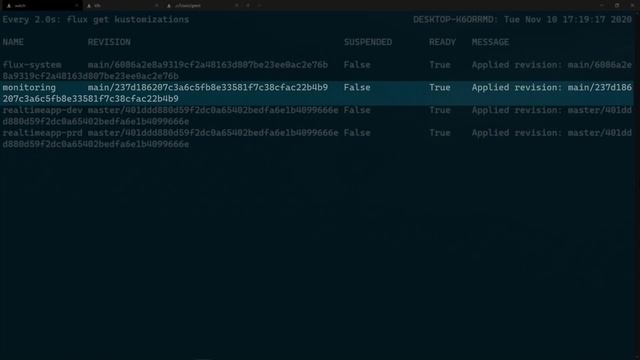
Task: Click the monitoring revision main/237d186207
Action: [x=208, y=87]
